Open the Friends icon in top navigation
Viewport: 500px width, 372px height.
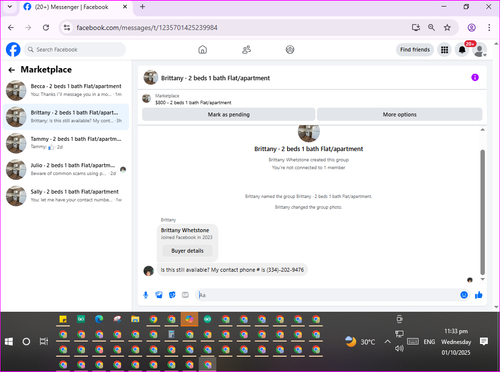click(x=246, y=50)
